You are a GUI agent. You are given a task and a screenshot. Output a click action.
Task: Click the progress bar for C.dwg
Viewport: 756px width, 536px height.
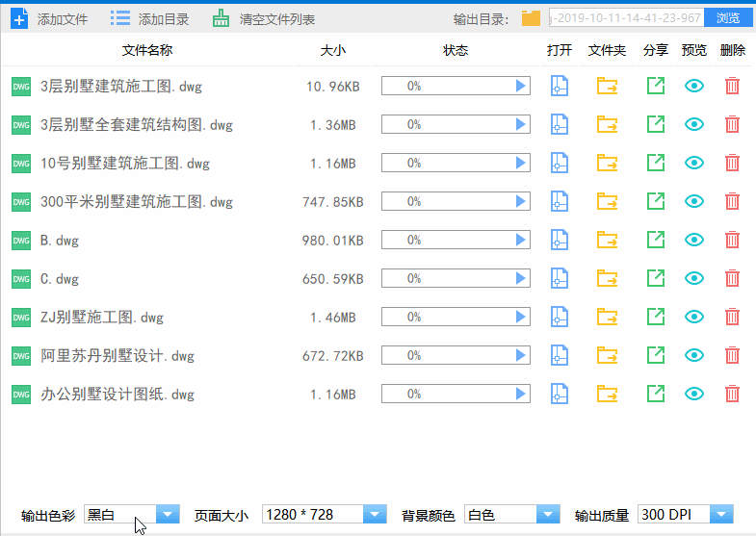[456, 278]
